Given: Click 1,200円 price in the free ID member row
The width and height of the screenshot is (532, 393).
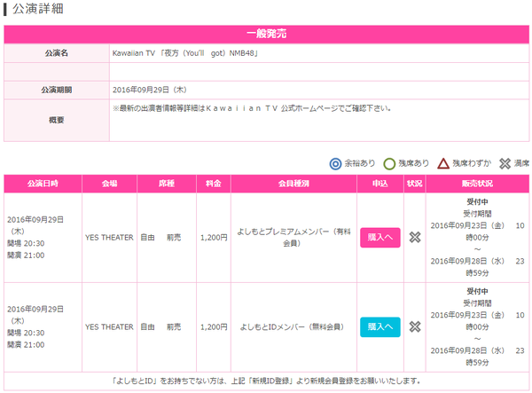Looking at the screenshot, I should coord(214,327).
